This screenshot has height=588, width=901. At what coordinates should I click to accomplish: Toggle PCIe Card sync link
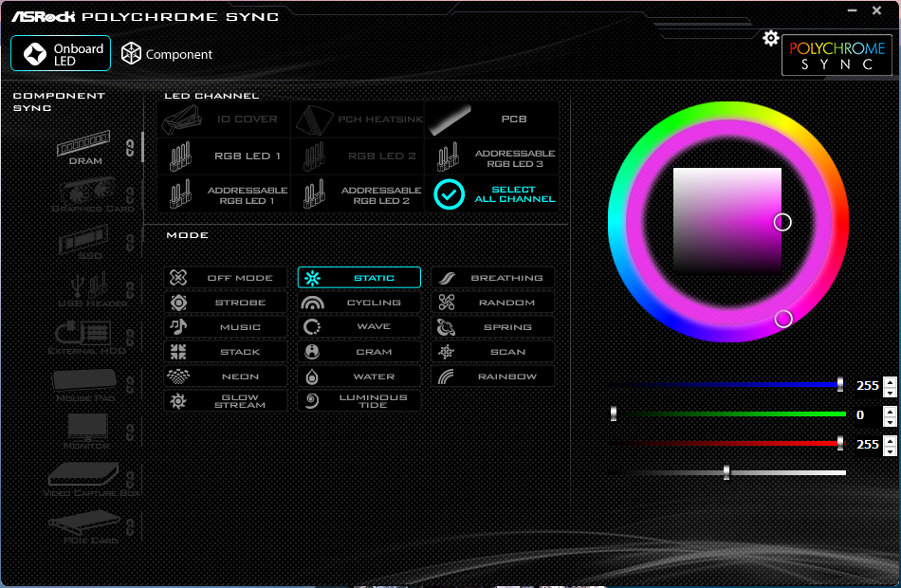(131, 527)
